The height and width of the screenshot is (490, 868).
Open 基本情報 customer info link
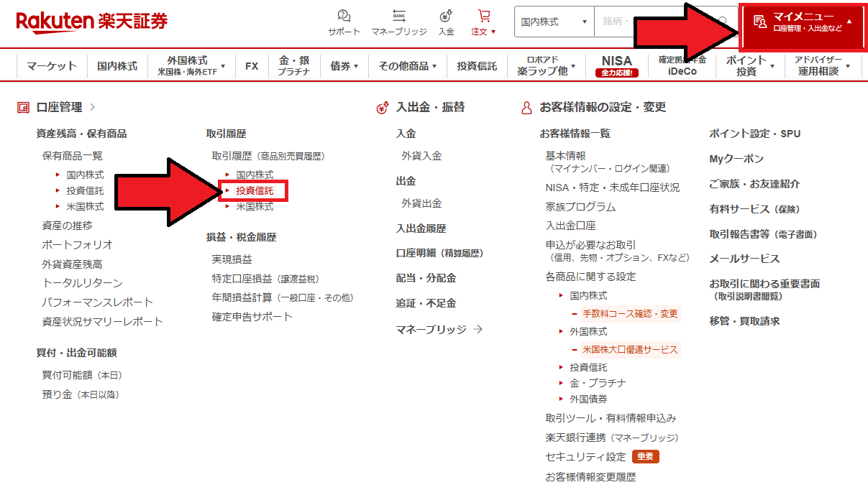click(565, 156)
